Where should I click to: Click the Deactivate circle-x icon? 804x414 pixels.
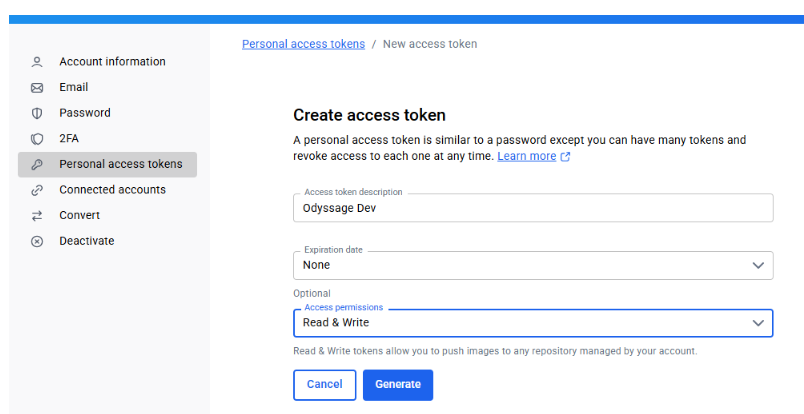click(37, 241)
